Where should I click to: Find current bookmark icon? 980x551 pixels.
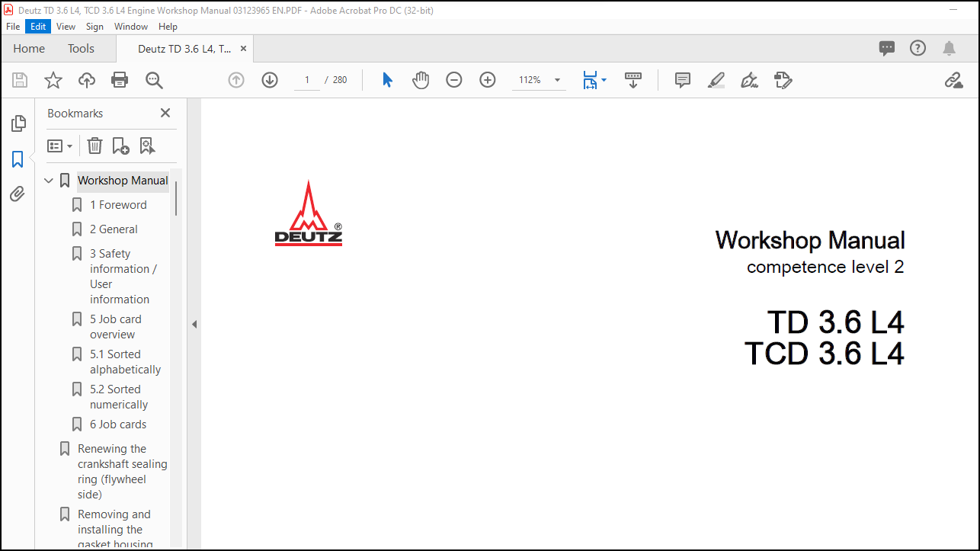(x=147, y=146)
